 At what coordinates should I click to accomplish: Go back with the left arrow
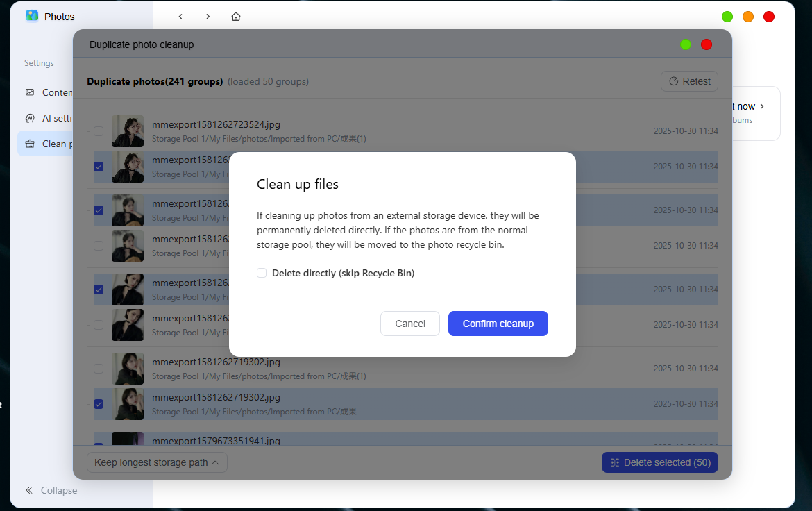click(x=180, y=17)
